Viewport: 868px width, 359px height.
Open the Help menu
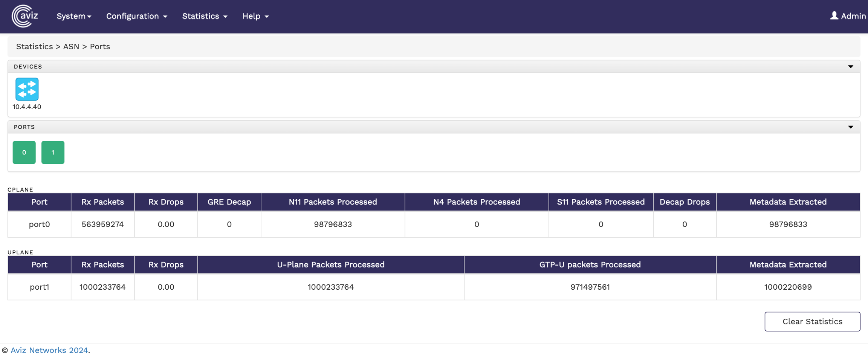tap(255, 16)
